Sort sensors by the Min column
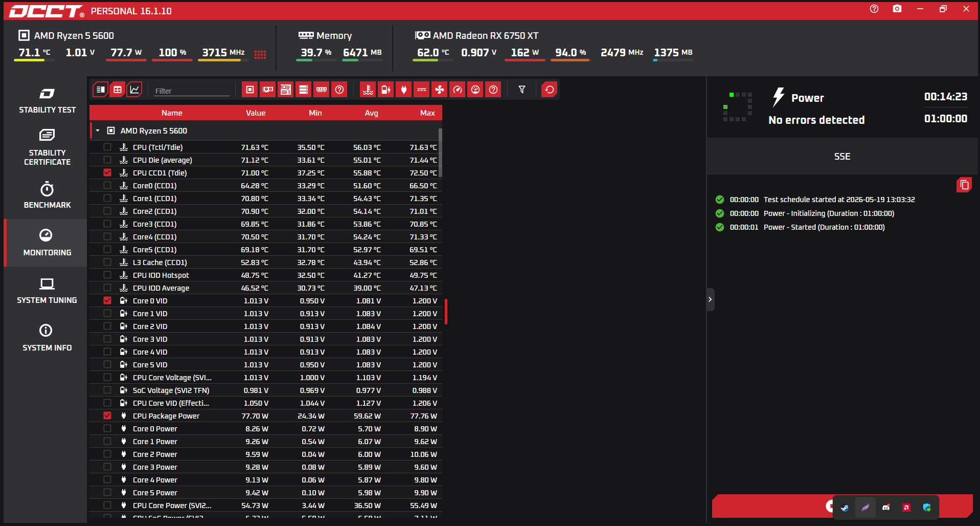This screenshot has height=526, width=980. [x=315, y=113]
